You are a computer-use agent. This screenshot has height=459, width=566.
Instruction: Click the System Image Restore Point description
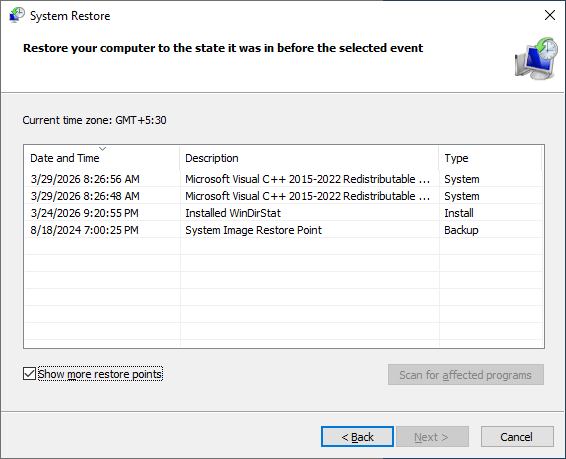[253, 230]
